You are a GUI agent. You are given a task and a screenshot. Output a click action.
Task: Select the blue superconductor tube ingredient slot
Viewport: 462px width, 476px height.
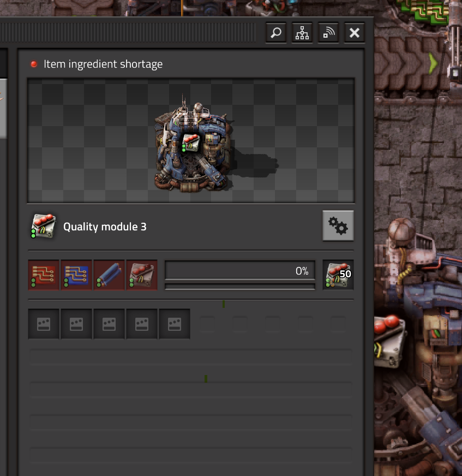(x=109, y=275)
